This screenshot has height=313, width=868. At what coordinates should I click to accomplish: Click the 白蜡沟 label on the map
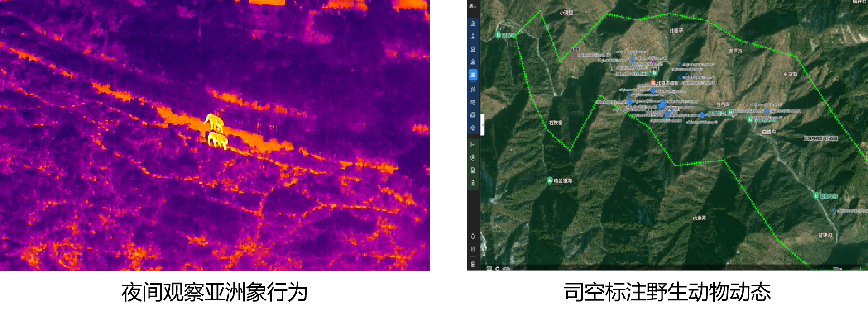click(769, 132)
